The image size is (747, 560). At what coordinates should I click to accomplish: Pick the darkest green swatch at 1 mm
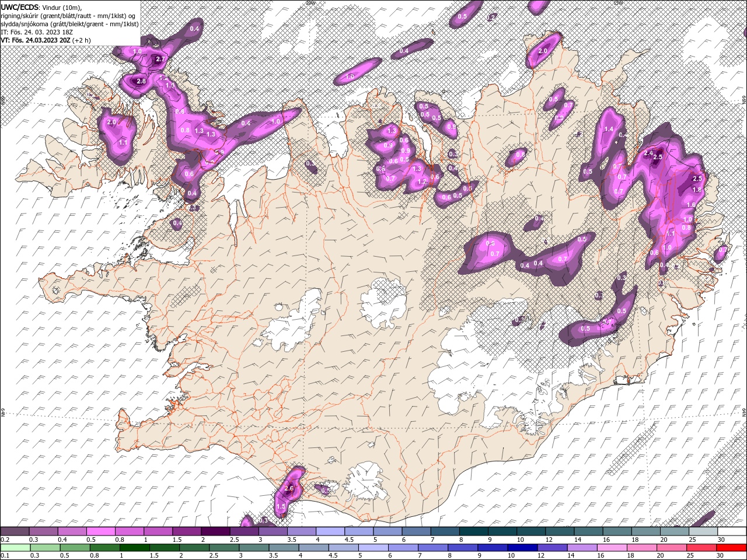point(134,547)
